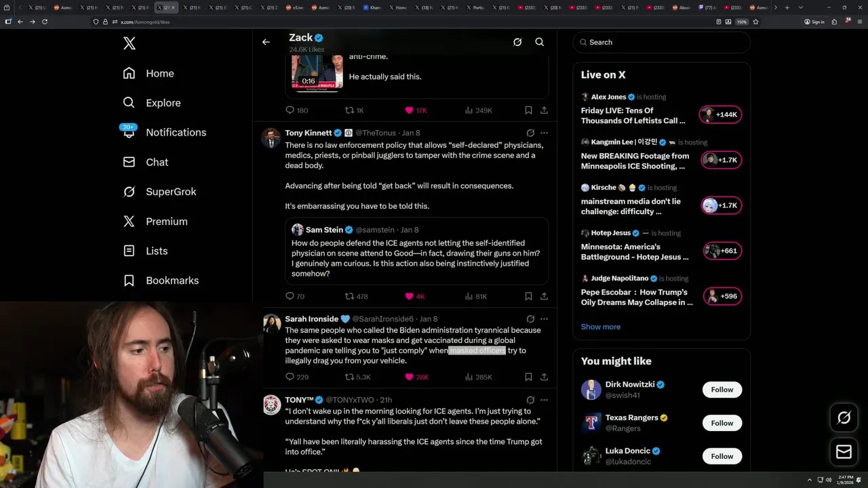This screenshot has height=488, width=868.
Task: View analytics of 249K views post
Action: [x=479, y=110]
